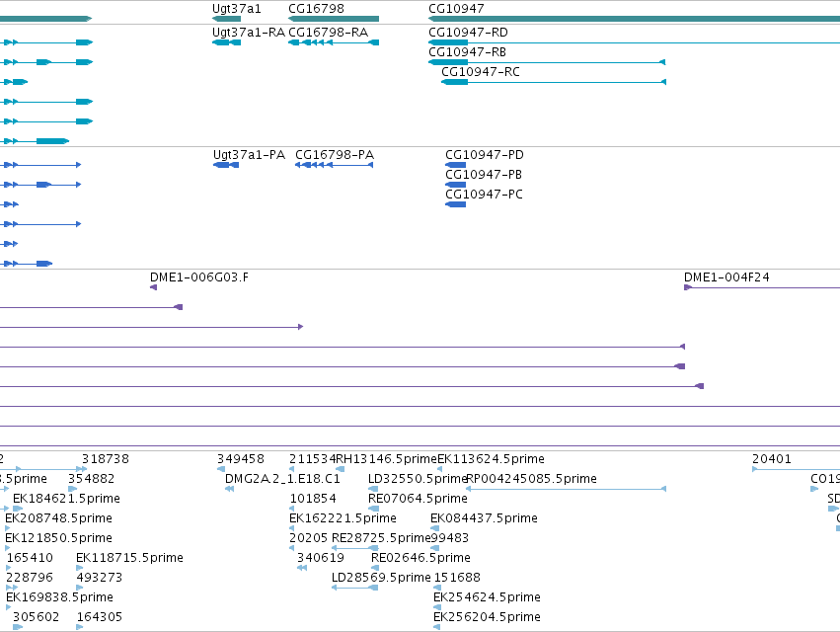The height and width of the screenshot is (632, 840).
Task: Click the DMG2A.2_1.E18.C1 label
Action: 282,479
